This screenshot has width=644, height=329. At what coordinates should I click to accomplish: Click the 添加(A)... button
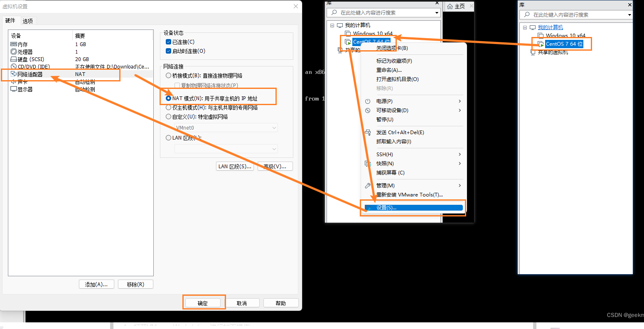(x=96, y=285)
